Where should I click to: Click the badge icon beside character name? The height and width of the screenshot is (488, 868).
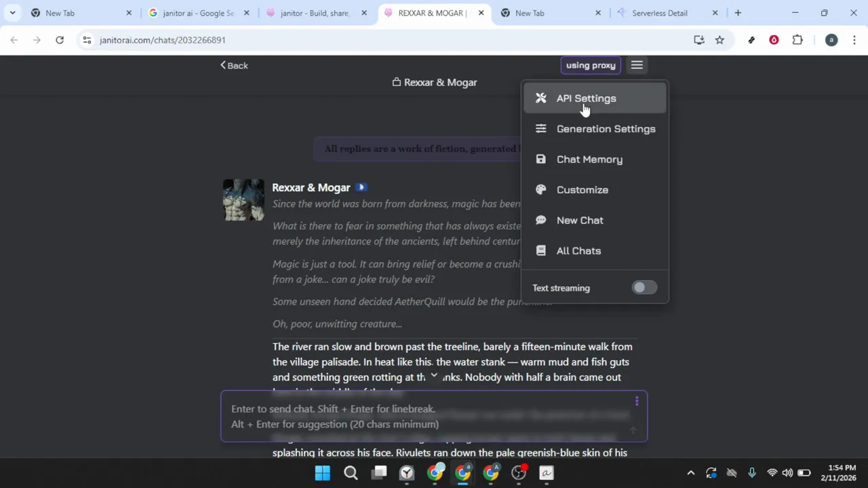click(361, 188)
